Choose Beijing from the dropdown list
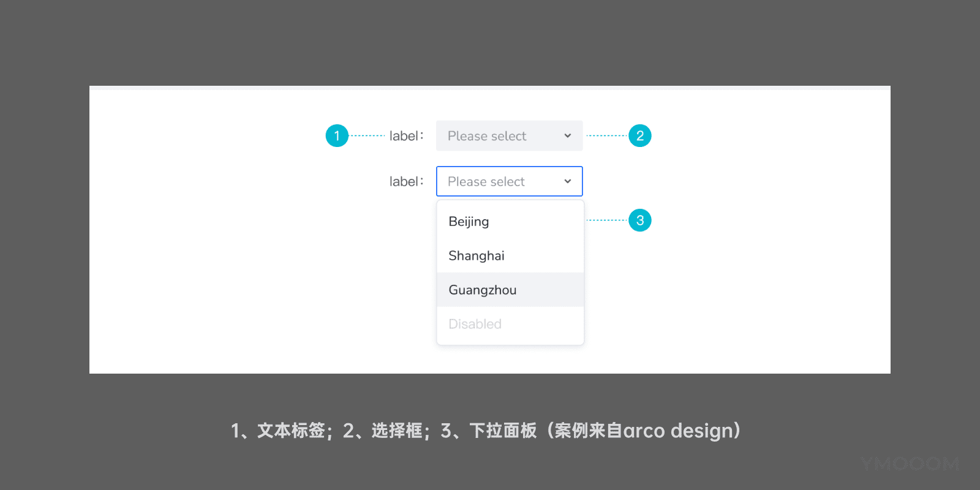Viewport: 980px width, 490px height. click(510, 221)
